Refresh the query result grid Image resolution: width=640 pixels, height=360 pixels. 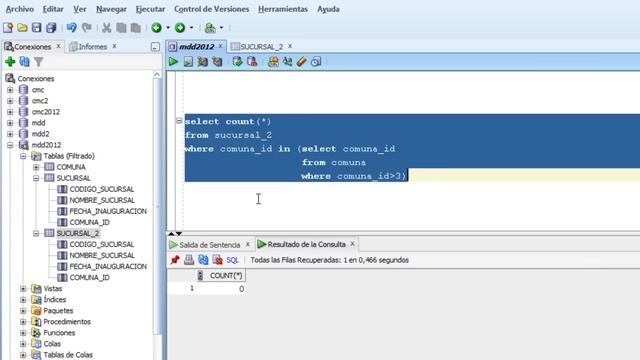[203, 260]
